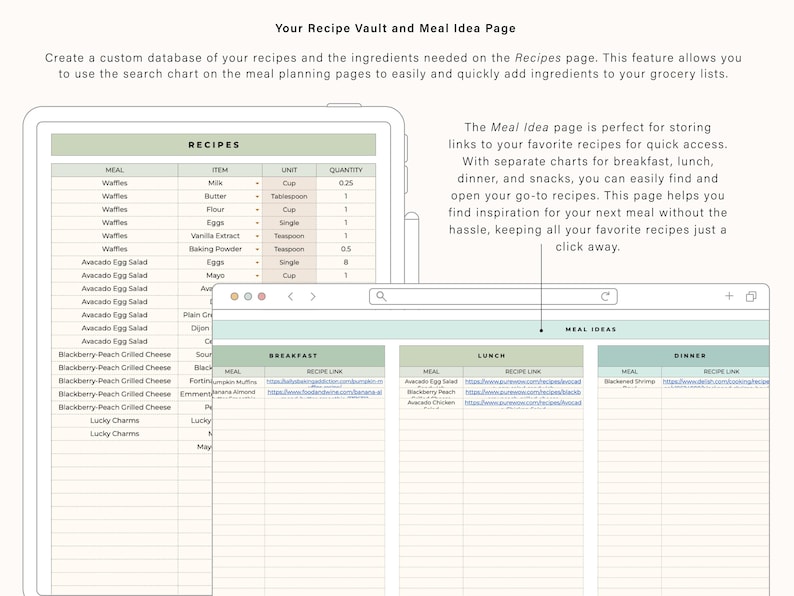794x596 pixels.
Task: Show the tab overview with the stacked squares icon
Action: (751, 297)
